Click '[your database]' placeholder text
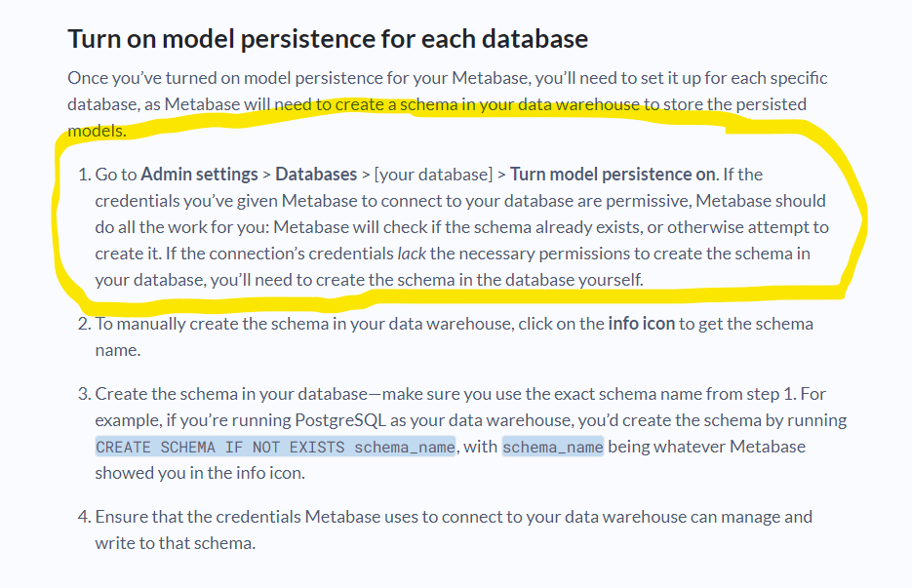 433,175
